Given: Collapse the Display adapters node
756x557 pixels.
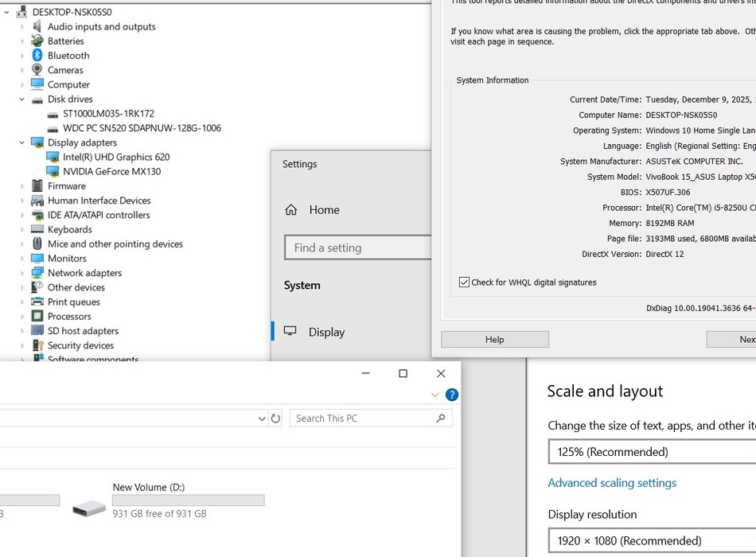Looking at the screenshot, I should coord(22,143).
